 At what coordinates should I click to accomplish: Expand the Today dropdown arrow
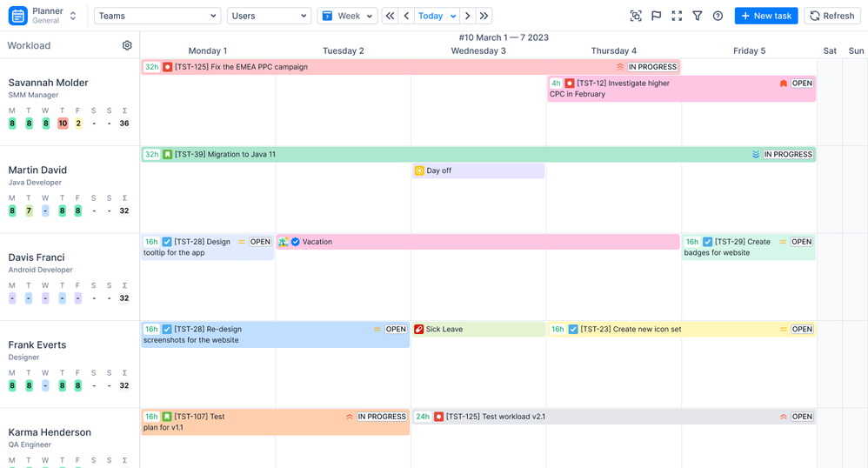453,16
